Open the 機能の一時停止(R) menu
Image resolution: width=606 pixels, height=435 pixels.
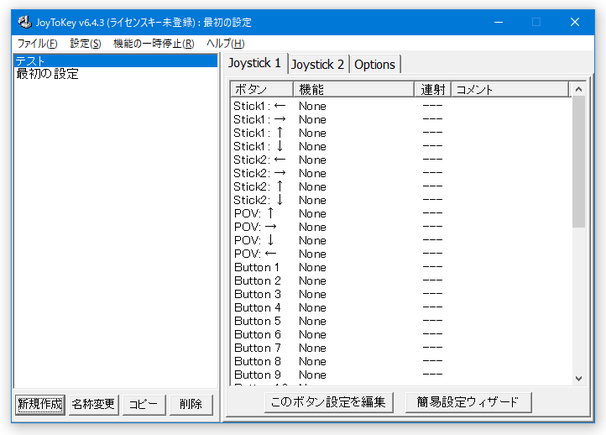pyautogui.click(x=153, y=43)
